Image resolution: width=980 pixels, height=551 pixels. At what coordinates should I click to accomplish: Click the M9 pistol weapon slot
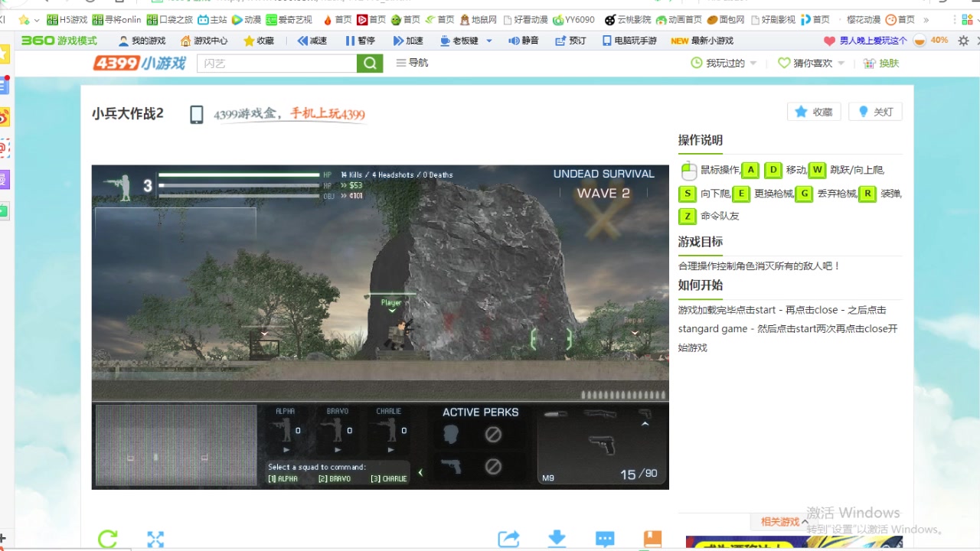601,444
